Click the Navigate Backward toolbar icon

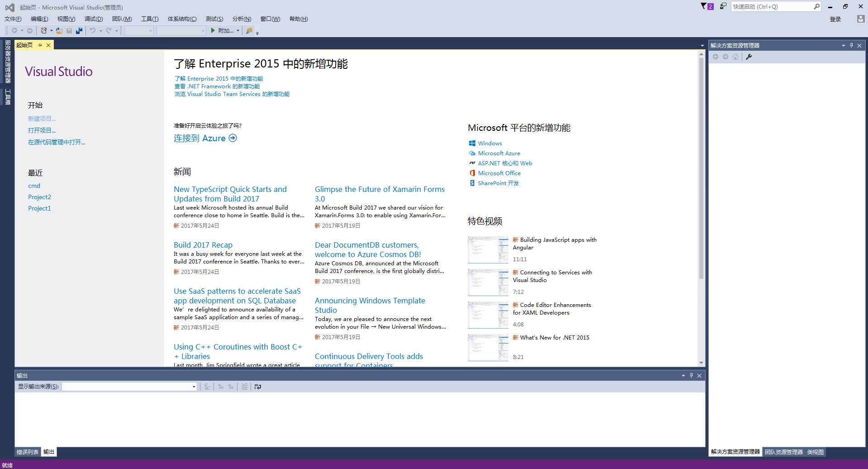tap(14, 30)
